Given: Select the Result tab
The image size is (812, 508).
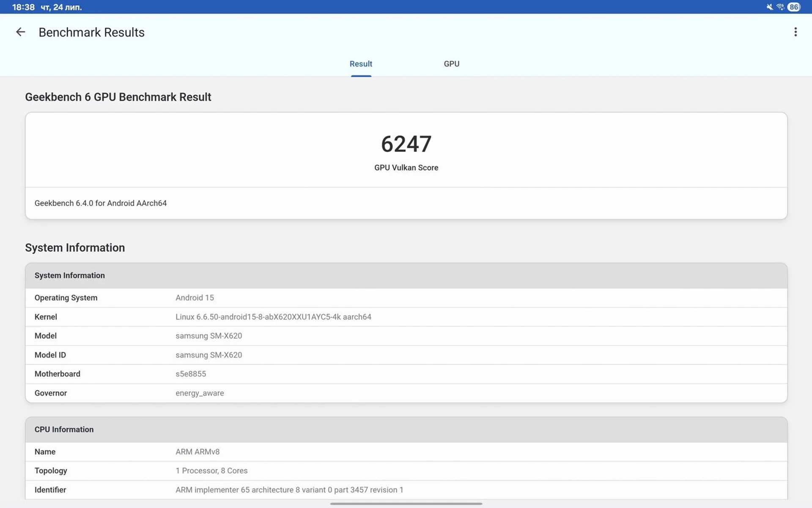Looking at the screenshot, I should 361,64.
